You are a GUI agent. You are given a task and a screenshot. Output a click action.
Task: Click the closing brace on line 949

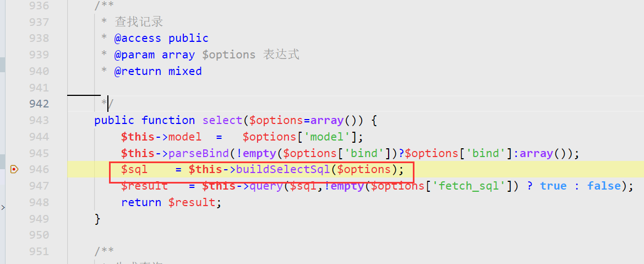pos(97,218)
